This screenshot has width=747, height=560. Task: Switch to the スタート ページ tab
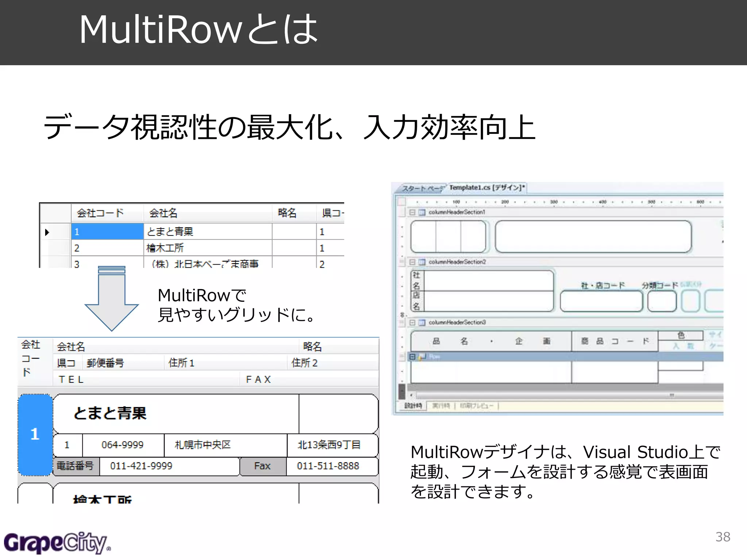[422, 188]
